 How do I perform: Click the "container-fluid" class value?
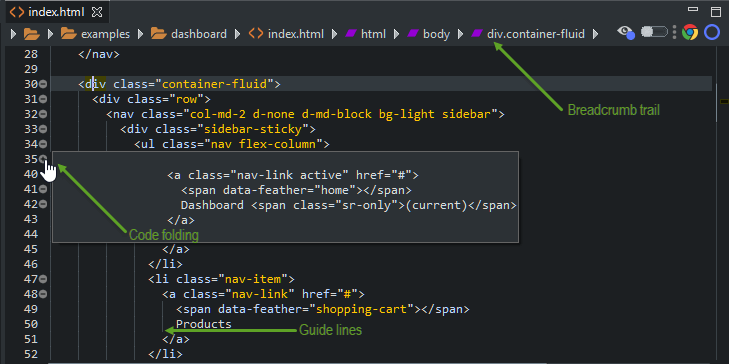pos(214,84)
